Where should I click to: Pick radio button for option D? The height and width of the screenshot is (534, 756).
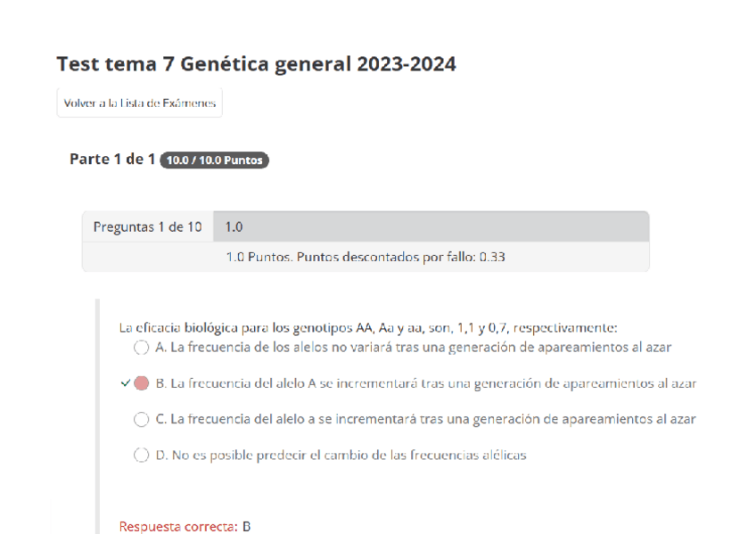(141, 456)
